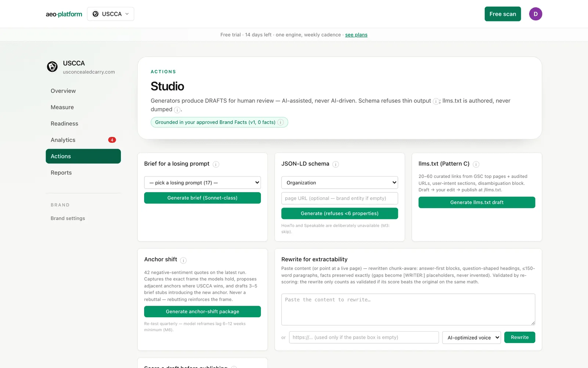
Task: Click Generate anchor-shift package
Action: pos(202,311)
